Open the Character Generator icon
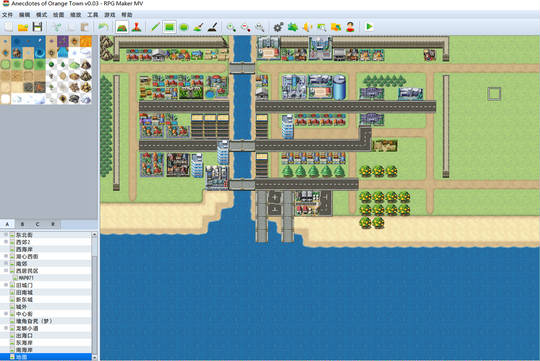The image size is (540, 361). point(350,27)
